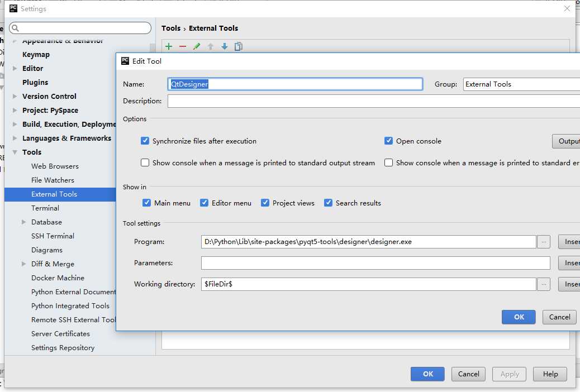Click Cancel in the Edit Tool dialog
Screen dimensions: 580x392
point(559,317)
